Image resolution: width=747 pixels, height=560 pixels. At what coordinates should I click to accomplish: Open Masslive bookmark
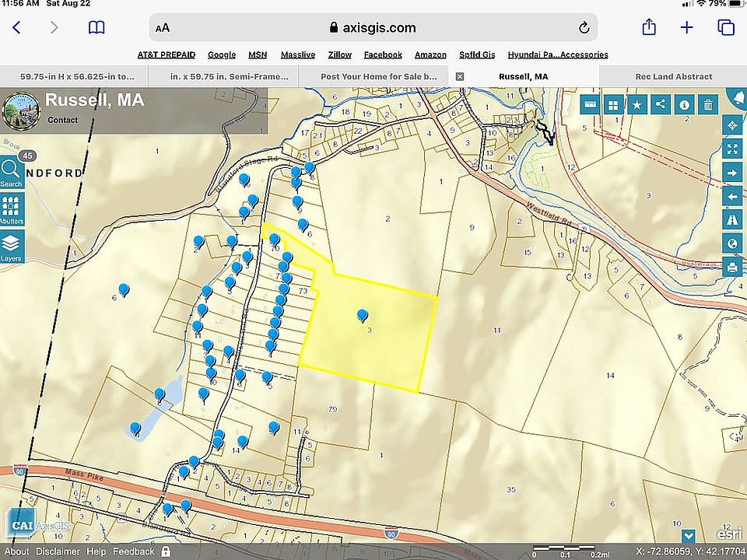pyautogui.click(x=298, y=54)
